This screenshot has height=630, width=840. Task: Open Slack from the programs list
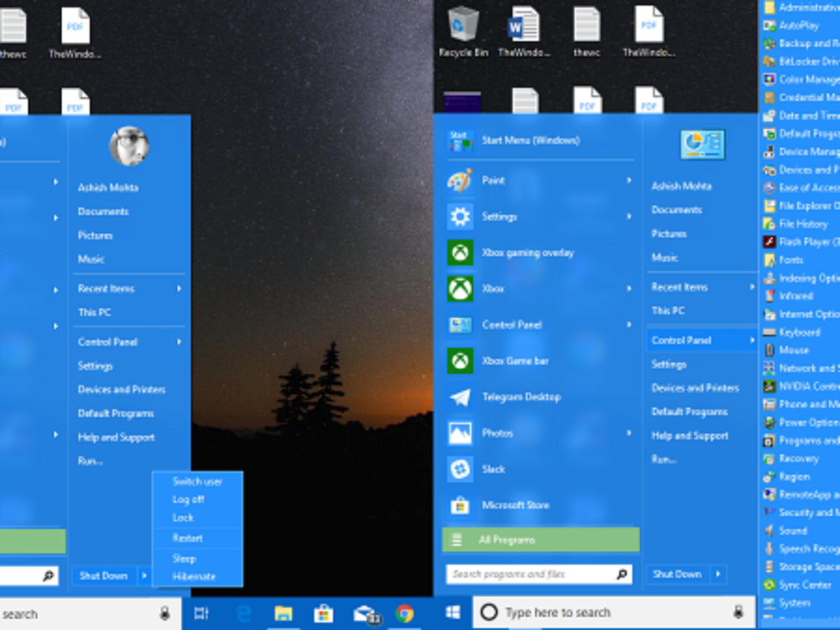coord(539,469)
